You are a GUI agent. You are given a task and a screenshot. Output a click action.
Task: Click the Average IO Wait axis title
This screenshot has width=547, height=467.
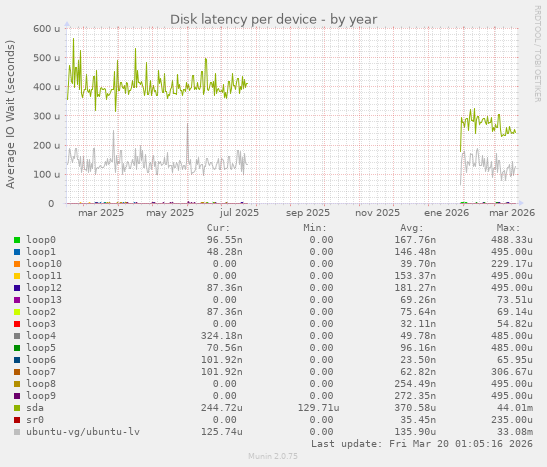[x=10, y=114]
